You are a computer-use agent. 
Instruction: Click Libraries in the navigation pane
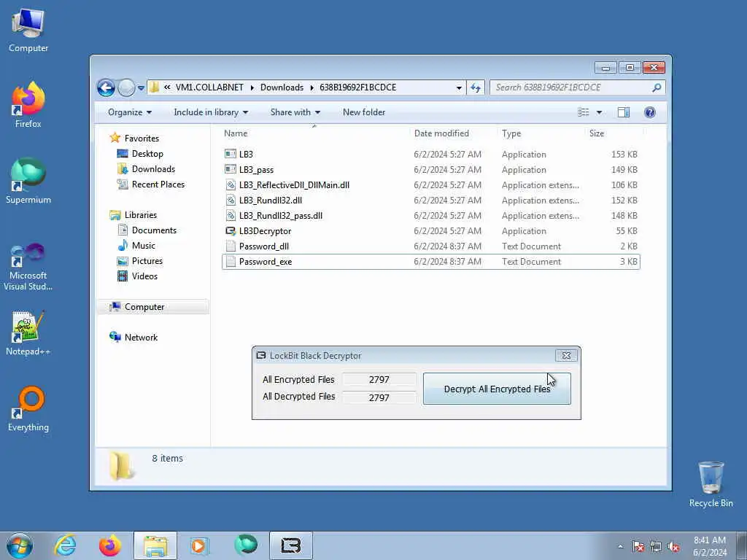point(141,215)
